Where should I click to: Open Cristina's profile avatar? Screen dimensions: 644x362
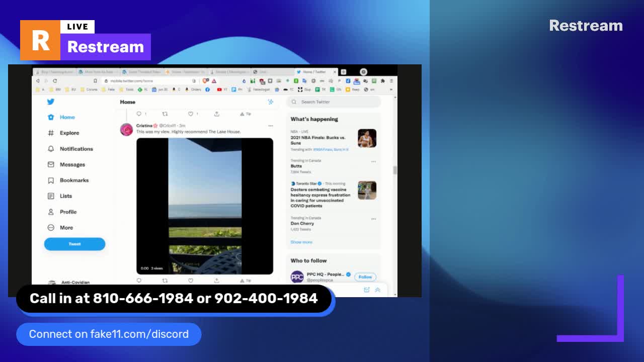126,129
